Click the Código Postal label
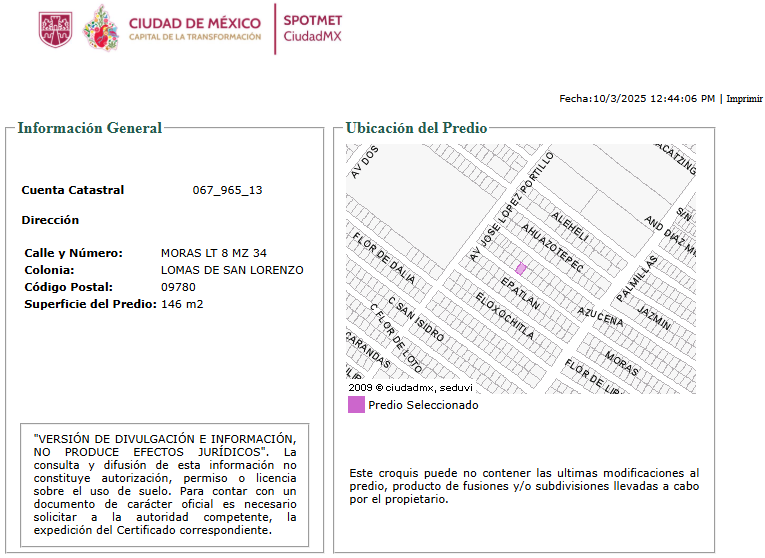The height and width of the screenshot is (558, 765). [x=68, y=287]
